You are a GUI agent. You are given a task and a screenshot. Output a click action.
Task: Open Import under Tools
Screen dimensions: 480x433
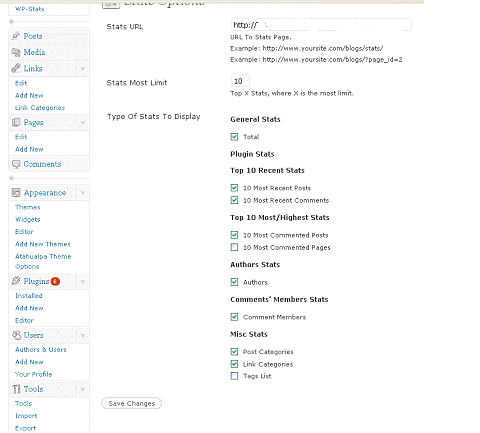click(x=26, y=416)
